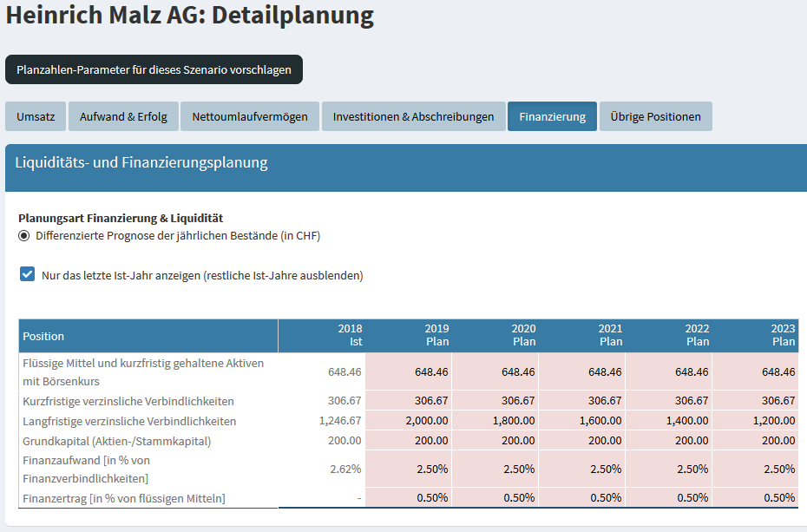Viewport: 807px width, 532px height.
Task: Click the 2018 Ist Kurzfristige Verbindlichkeiten value
Action: coord(344,400)
